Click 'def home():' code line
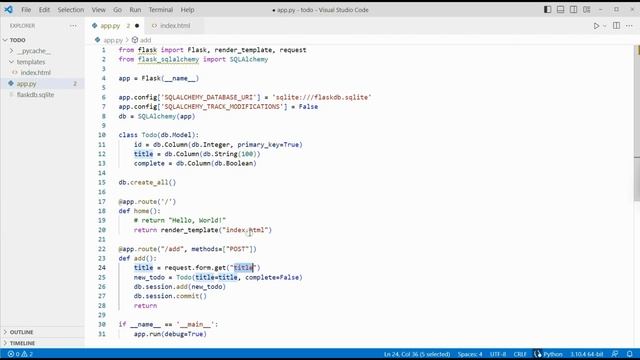This screenshot has height=360, width=640. (140, 211)
